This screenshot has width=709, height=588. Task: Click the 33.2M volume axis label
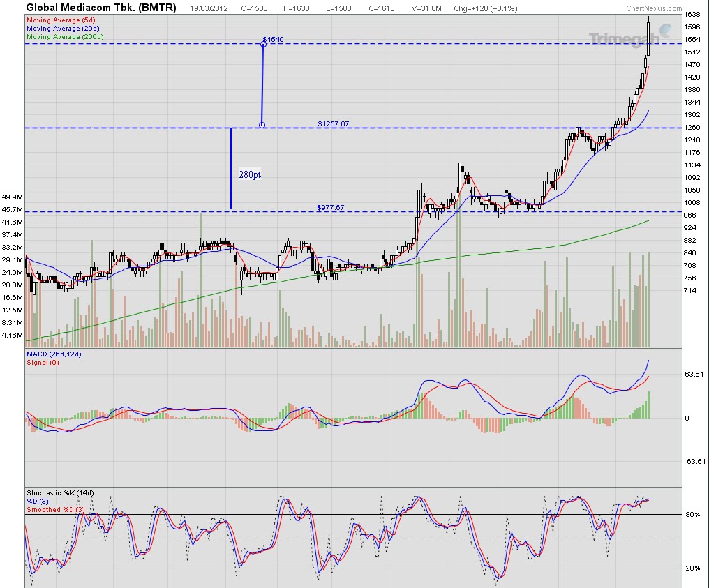pos(12,247)
